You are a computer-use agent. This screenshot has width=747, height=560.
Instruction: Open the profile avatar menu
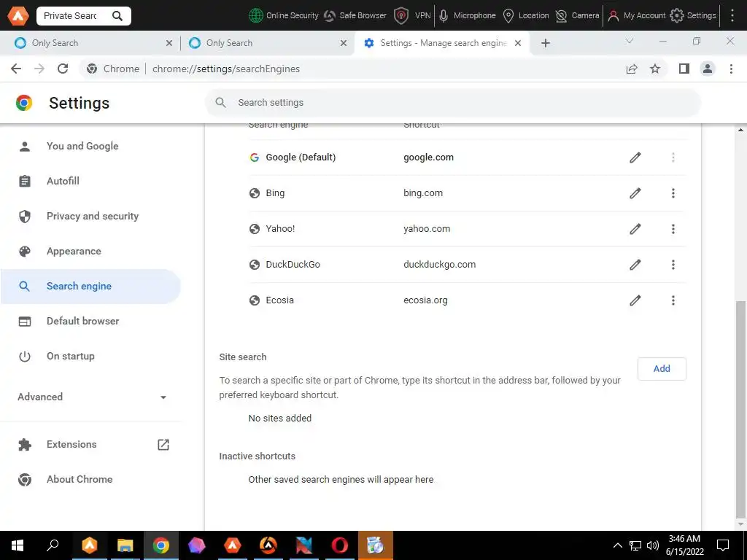[x=708, y=69]
